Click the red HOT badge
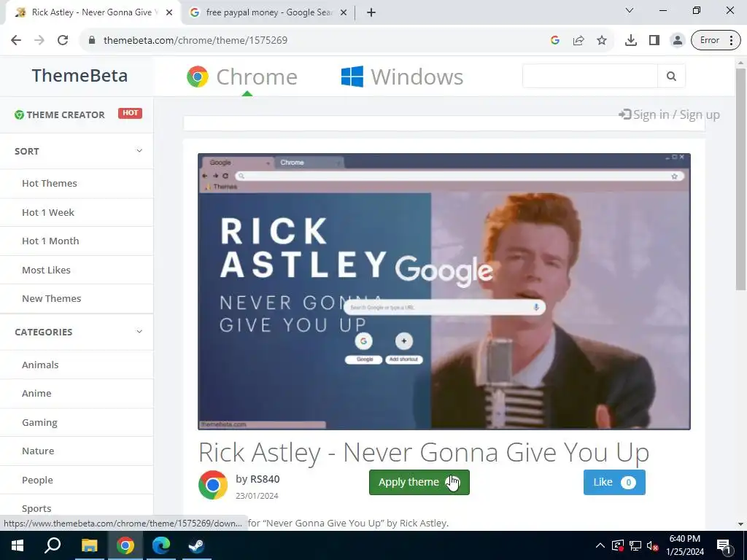747x560 pixels. coord(130,113)
